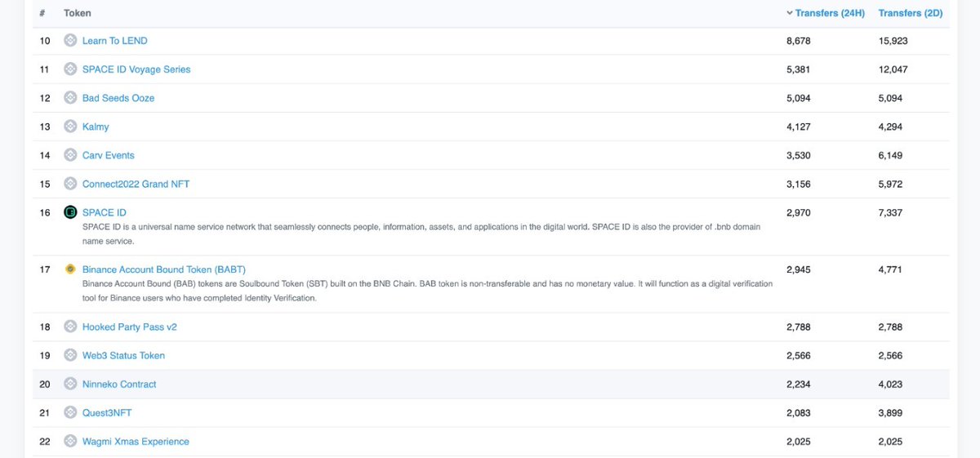Sort by Transfers (24H) column
Image resolution: width=980 pixels, height=458 pixels.
tap(825, 13)
